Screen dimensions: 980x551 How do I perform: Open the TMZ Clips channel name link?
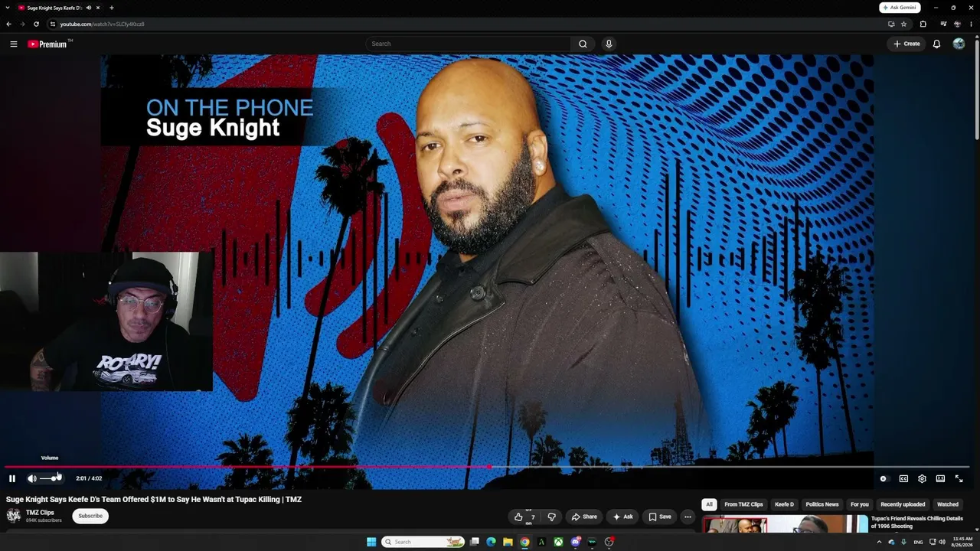tap(40, 512)
